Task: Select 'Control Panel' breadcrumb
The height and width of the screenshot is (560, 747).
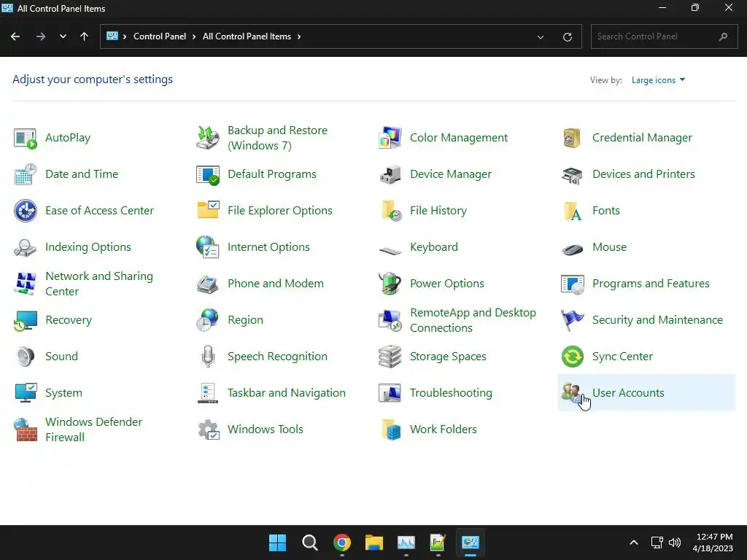Action: pos(160,36)
